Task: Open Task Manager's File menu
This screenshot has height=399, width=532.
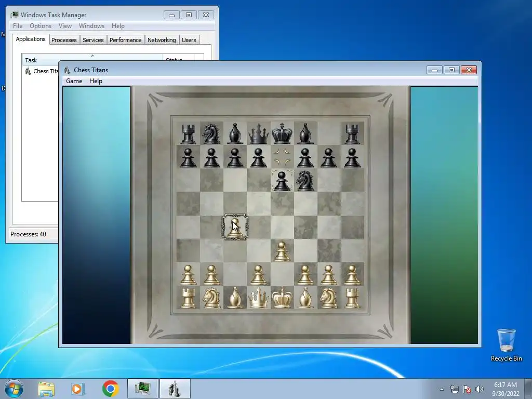Action: pos(18,26)
